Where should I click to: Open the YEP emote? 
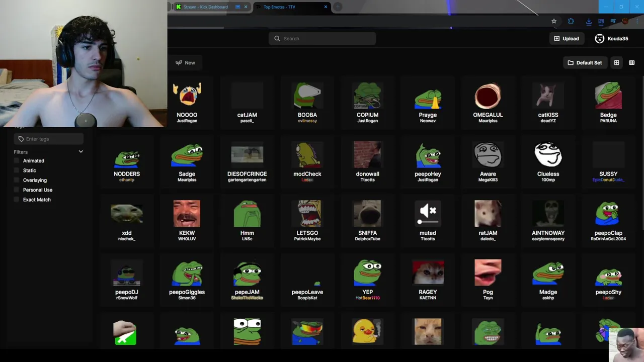tap(367, 280)
